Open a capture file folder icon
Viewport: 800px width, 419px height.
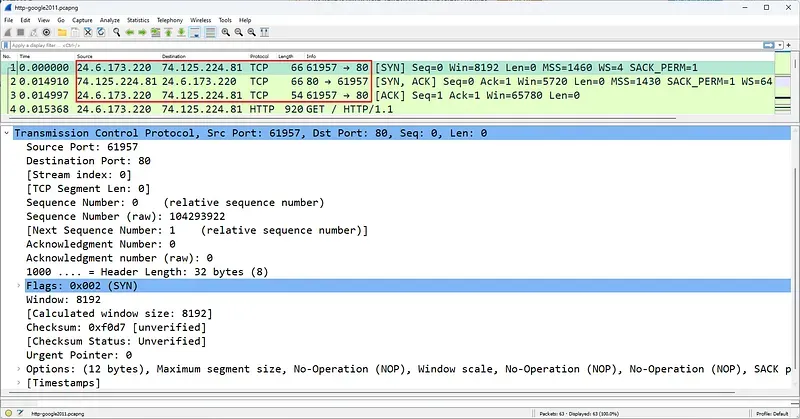(x=62, y=32)
